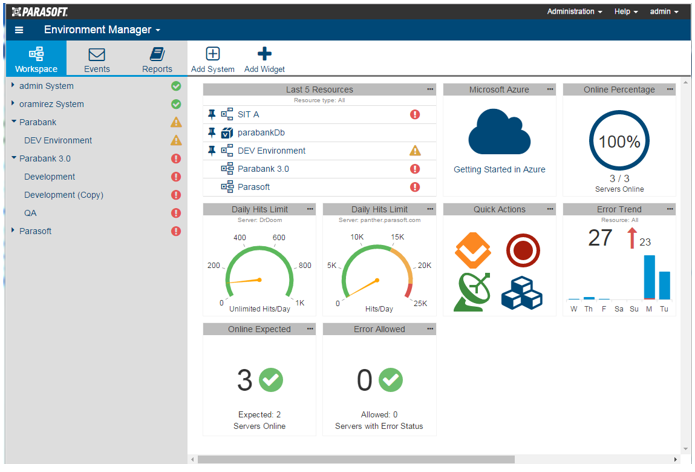Click the error icon in Parasoft resource row
695x472 pixels.
415,187
